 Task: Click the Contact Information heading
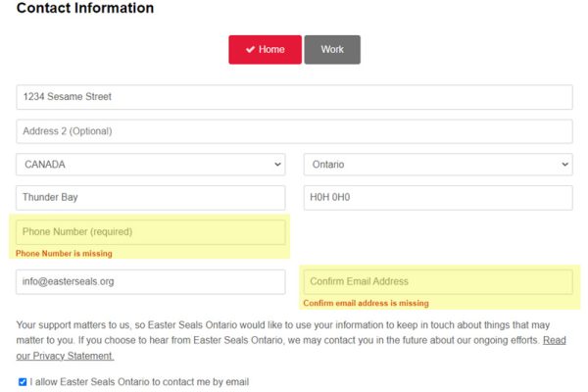tap(85, 9)
